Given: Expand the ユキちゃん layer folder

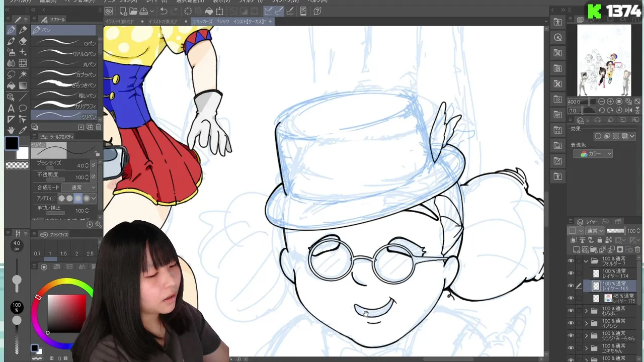Looking at the screenshot, I should [x=586, y=348].
